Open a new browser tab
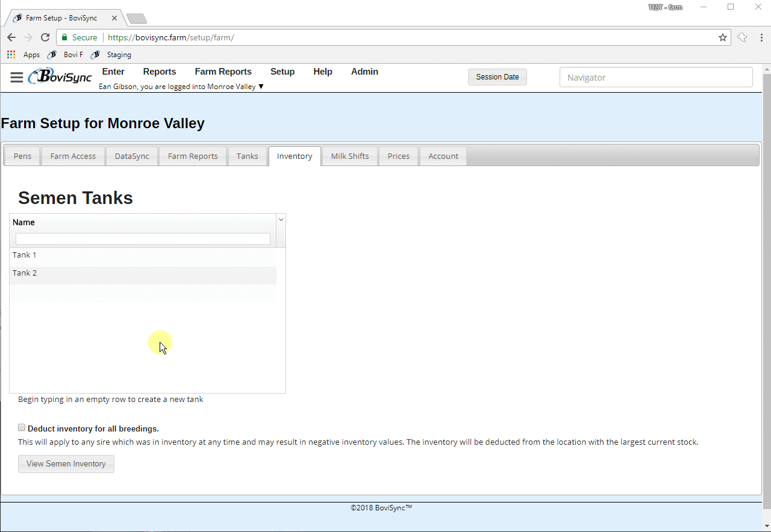This screenshot has height=532, width=771. click(136, 19)
